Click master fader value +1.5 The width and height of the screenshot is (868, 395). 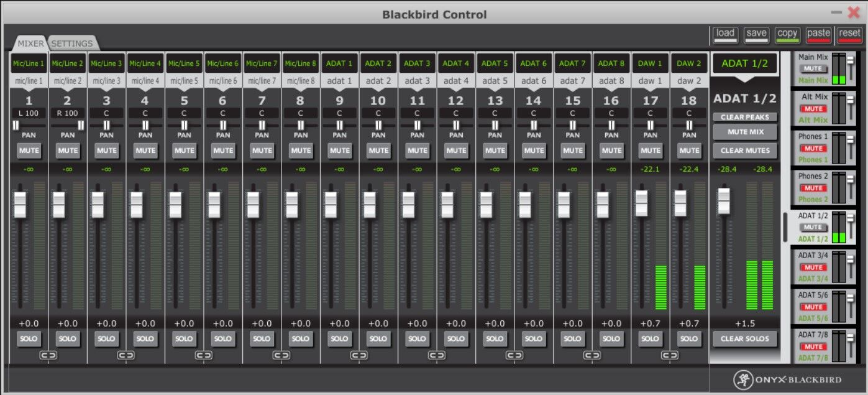pyautogui.click(x=745, y=323)
